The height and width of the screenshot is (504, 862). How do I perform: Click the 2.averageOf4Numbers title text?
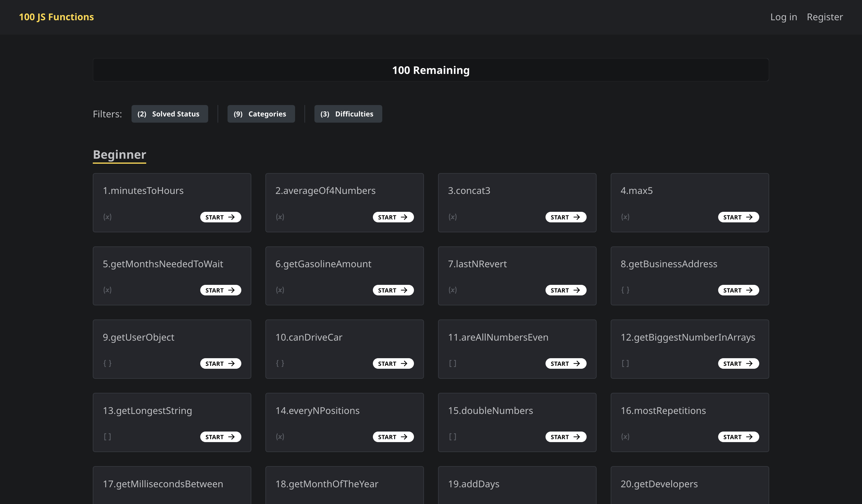(325, 191)
